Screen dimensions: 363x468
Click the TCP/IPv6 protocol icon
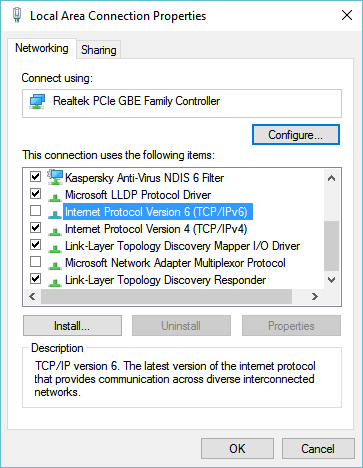(55, 214)
